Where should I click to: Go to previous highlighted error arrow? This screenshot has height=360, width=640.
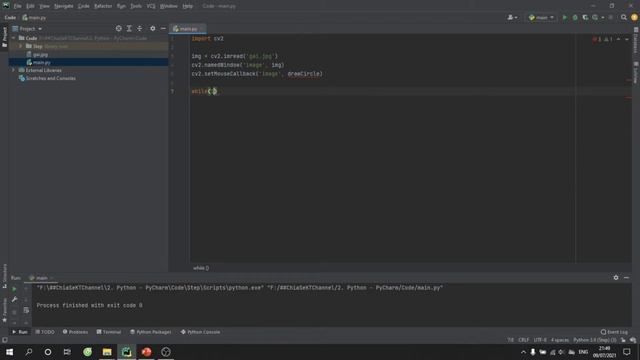click(x=618, y=39)
